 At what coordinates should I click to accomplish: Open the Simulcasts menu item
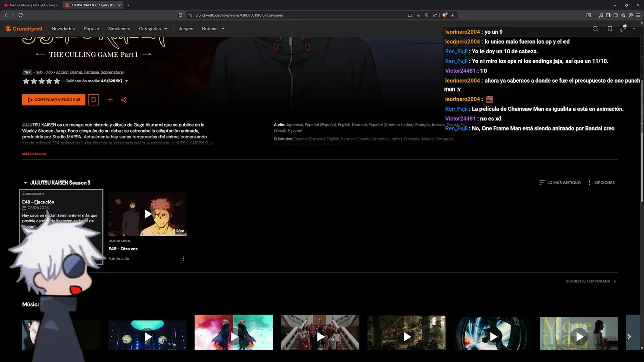point(119,29)
